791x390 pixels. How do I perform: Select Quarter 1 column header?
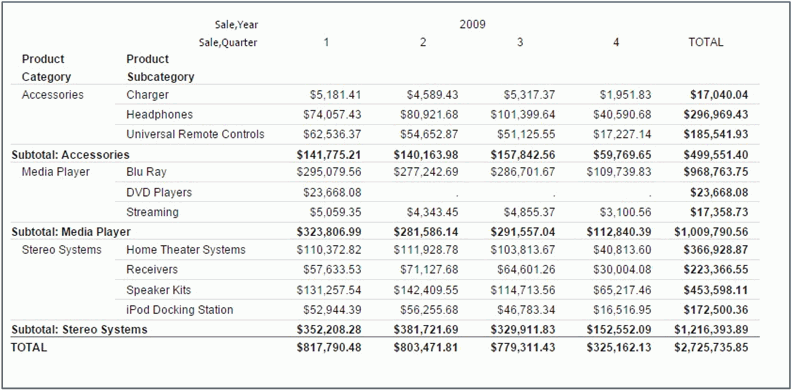[x=326, y=42]
